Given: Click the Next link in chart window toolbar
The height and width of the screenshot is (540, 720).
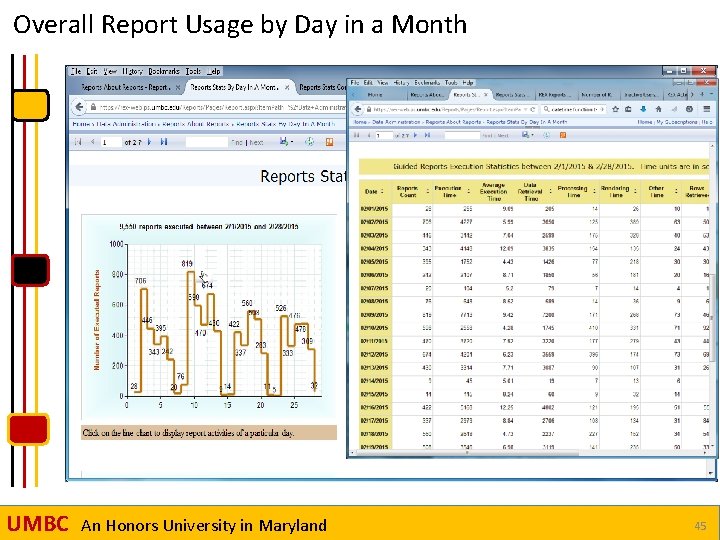Looking at the screenshot, I should point(256,142).
